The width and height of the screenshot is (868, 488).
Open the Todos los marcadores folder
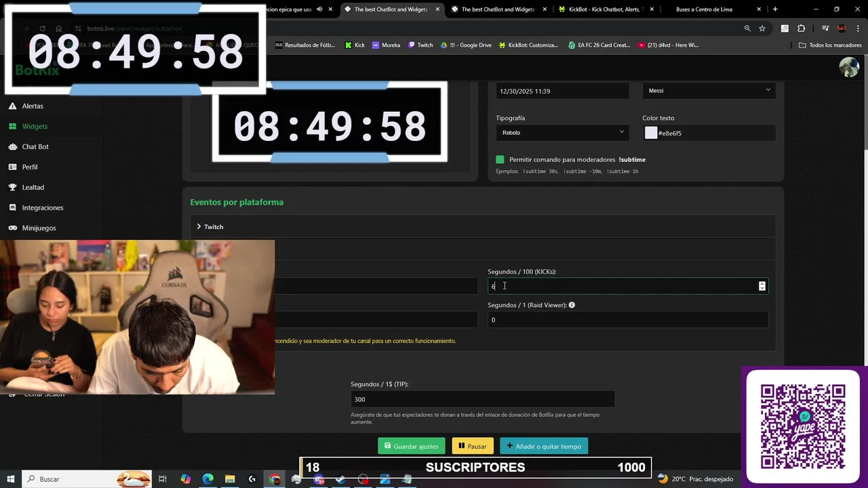(x=830, y=45)
